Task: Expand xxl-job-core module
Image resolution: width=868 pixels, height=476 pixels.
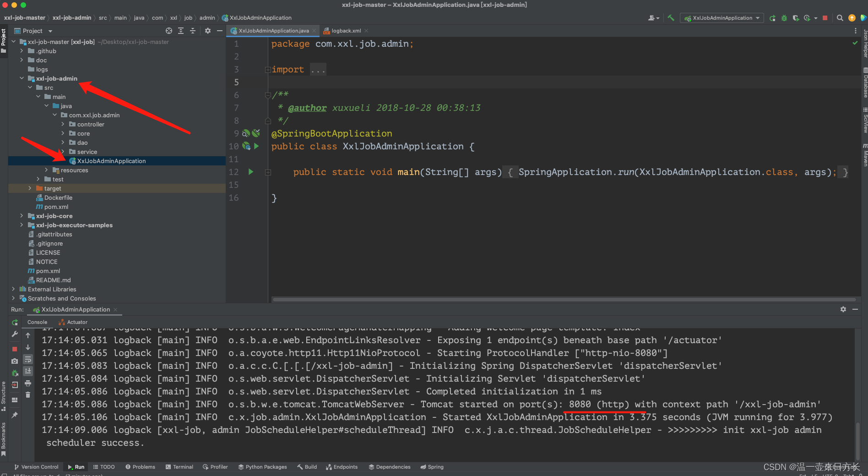Action: coord(22,216)
